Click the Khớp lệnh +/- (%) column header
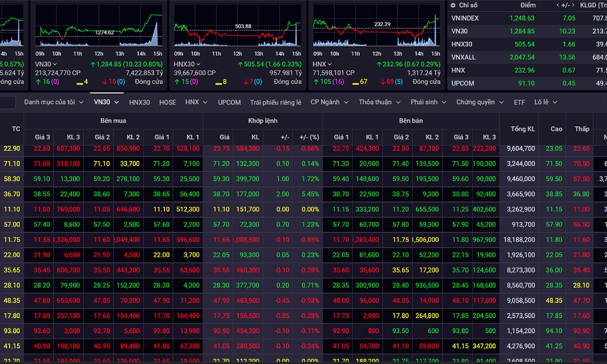Viewport: 607px width, 364px height. pos(309,137)
